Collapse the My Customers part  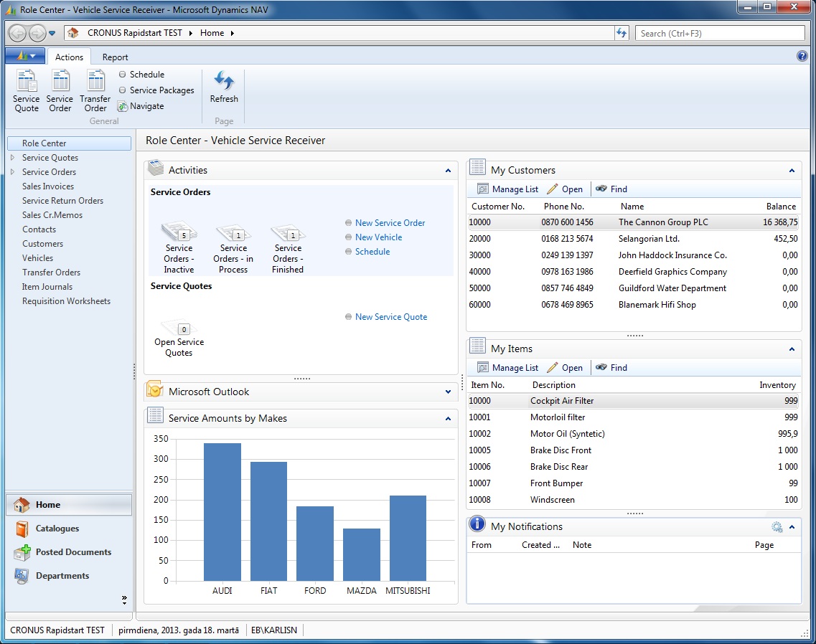coord(792,171)
